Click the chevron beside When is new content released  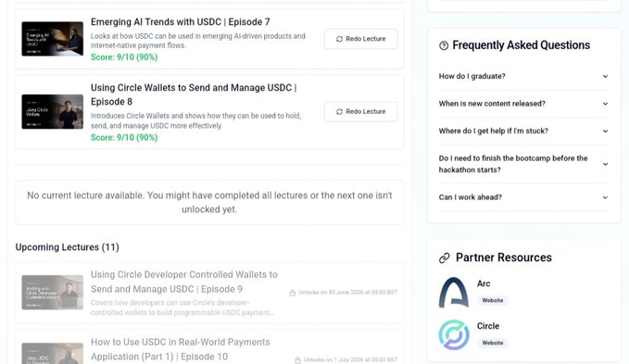[x=605, y=104]
